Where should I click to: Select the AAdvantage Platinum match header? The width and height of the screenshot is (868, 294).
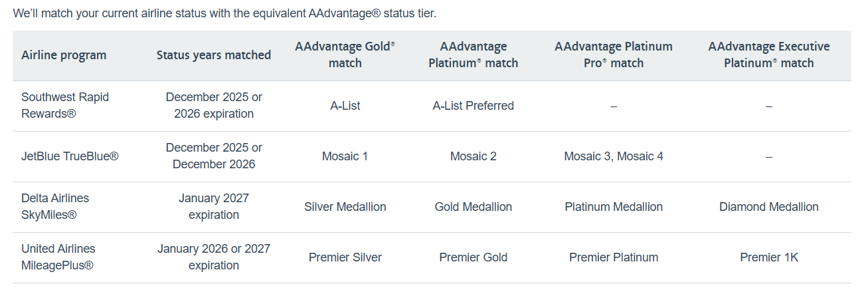474,55
